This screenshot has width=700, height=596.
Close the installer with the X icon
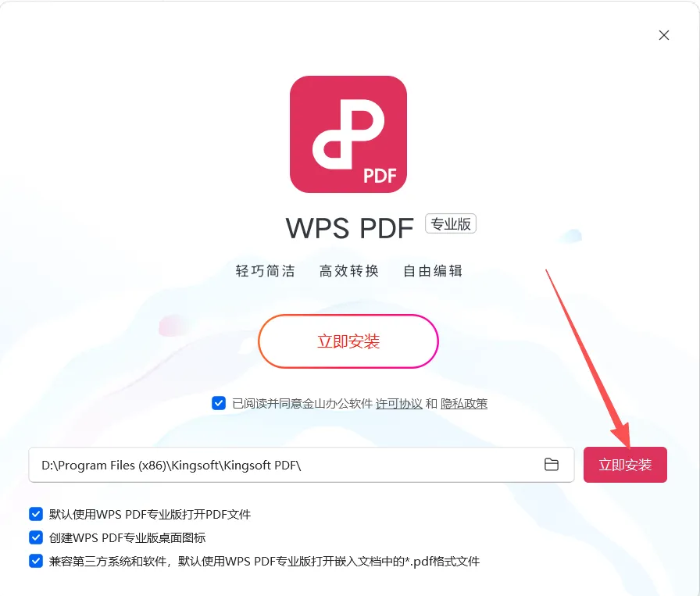pos(664,35)
